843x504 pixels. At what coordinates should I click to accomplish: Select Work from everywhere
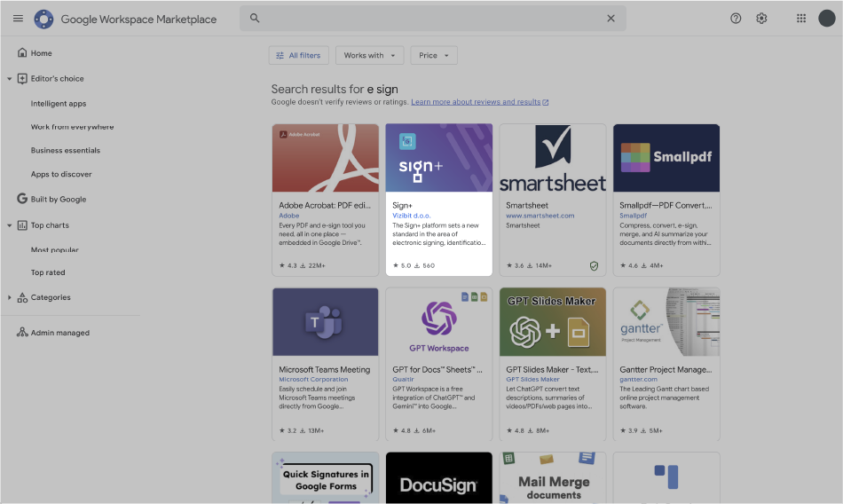72,127
